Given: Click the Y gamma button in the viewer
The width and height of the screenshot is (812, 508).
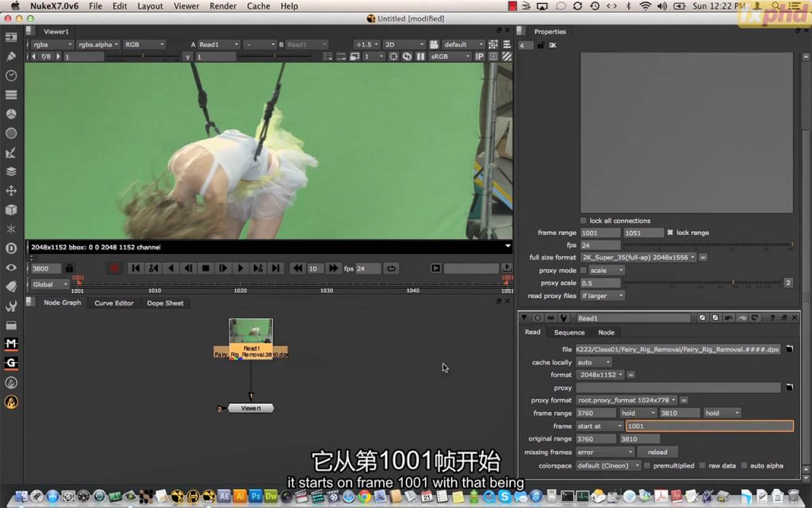Looking at the screenshot, I should [x=187, y=56].
